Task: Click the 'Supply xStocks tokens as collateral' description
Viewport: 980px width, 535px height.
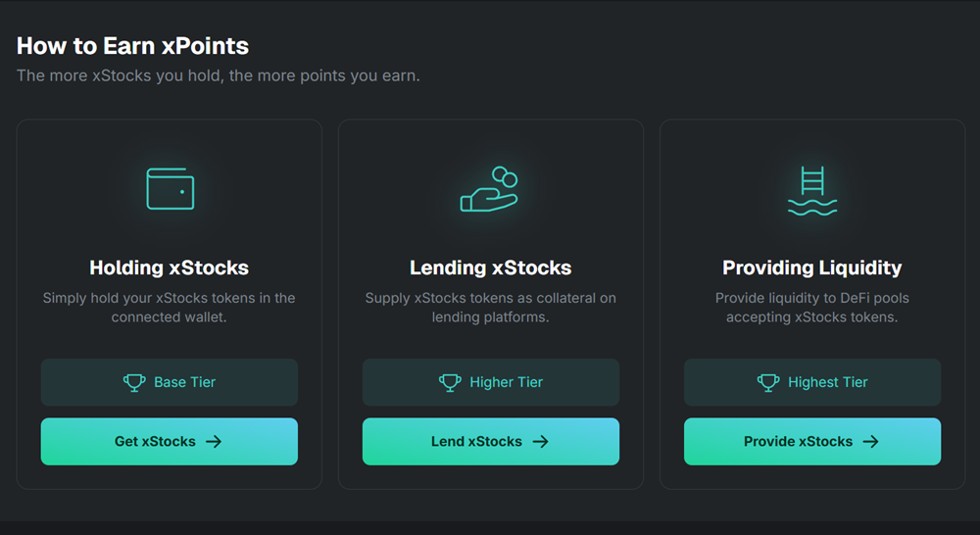Action: pyautogui.click(x=491, y=308)
